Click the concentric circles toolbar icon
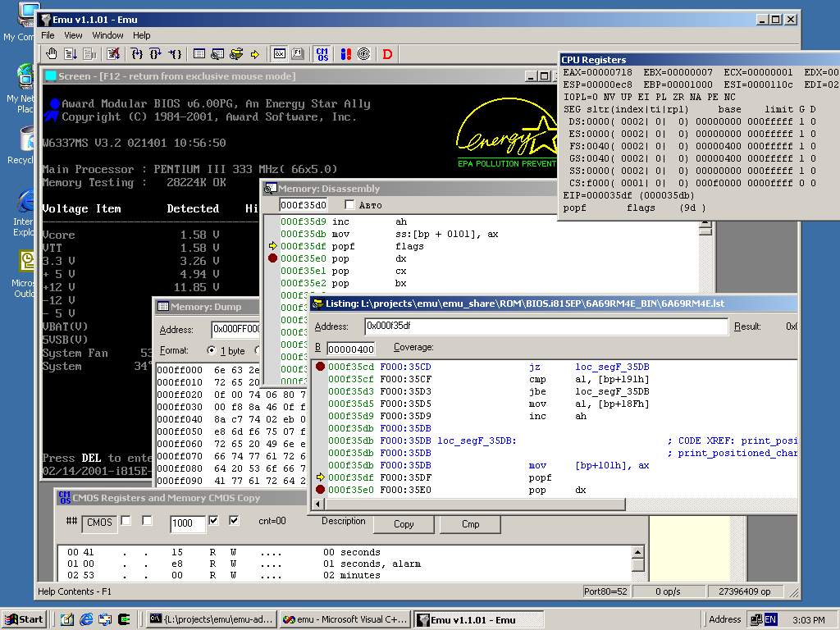The width and height of the screenshot is (840, 630). click(364, 53)
